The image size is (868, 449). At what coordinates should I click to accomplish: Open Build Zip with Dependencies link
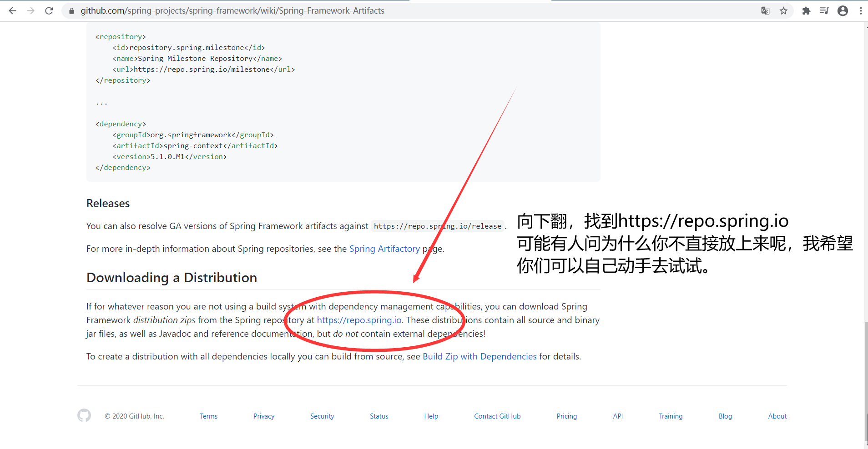(479, 356)
